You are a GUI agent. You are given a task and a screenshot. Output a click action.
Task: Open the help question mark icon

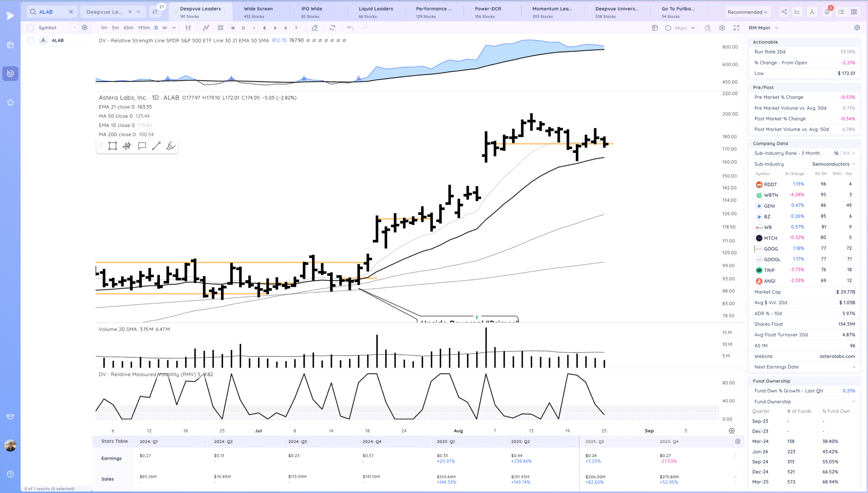11,474
